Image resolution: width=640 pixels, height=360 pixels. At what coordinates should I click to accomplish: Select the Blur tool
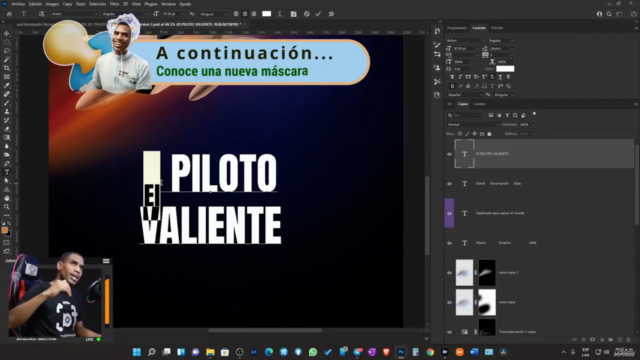(7, 146)
